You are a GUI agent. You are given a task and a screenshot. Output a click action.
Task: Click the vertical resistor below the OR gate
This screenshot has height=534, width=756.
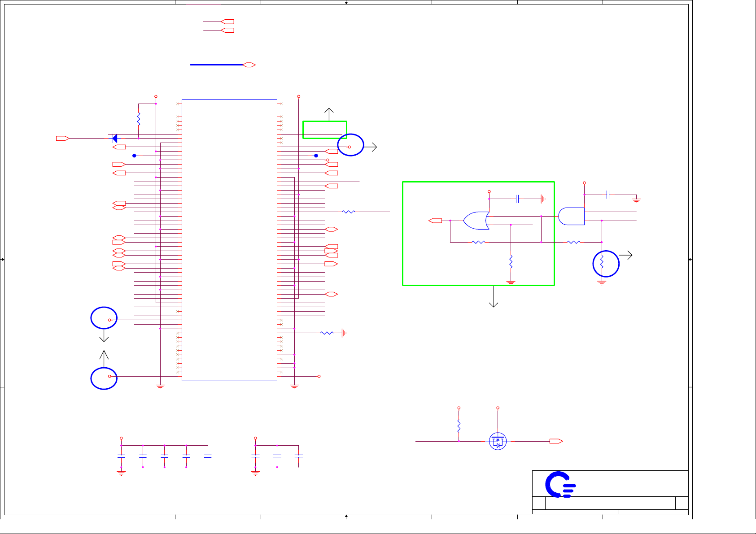click(511, 262)
